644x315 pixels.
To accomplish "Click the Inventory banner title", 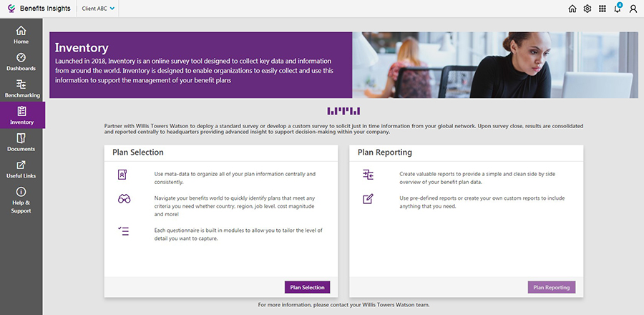I will (82, 48).
